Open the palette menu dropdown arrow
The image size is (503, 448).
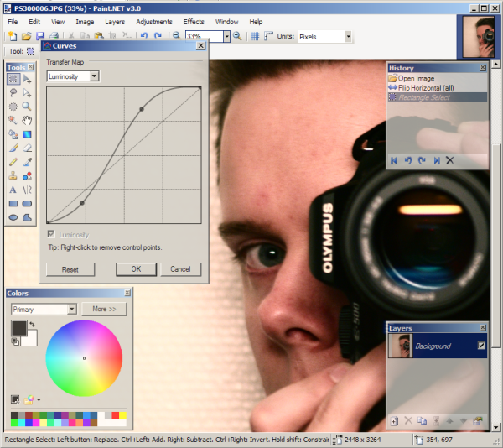[39, 400]
